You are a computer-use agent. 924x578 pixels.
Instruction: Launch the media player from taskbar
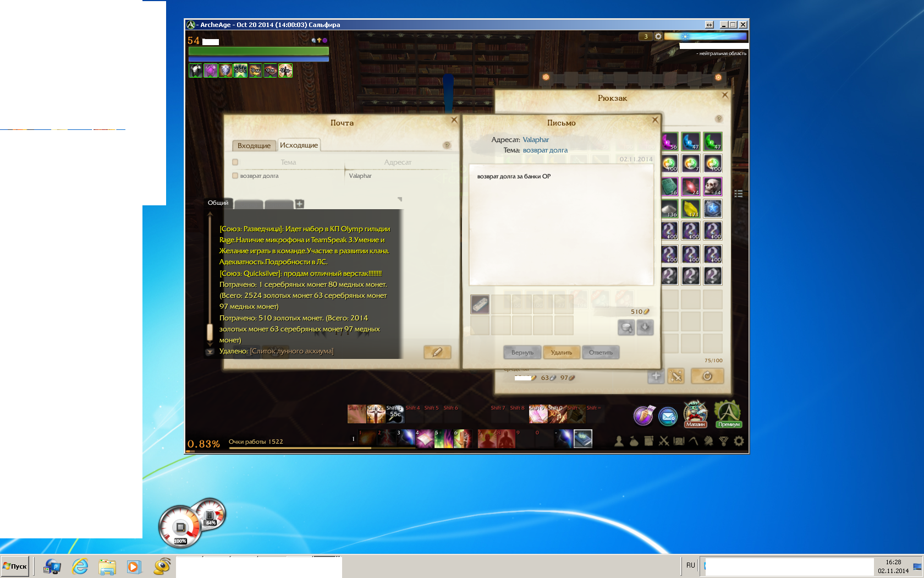(134, 566)
